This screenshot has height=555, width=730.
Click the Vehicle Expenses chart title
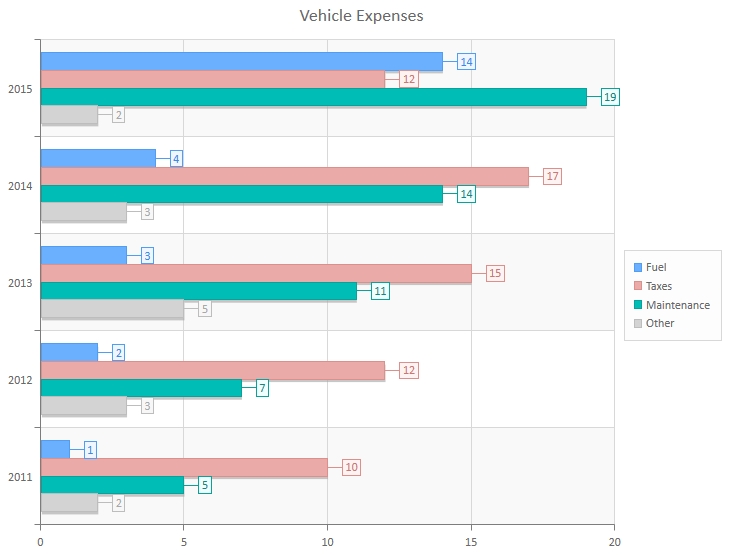[361, 16]
